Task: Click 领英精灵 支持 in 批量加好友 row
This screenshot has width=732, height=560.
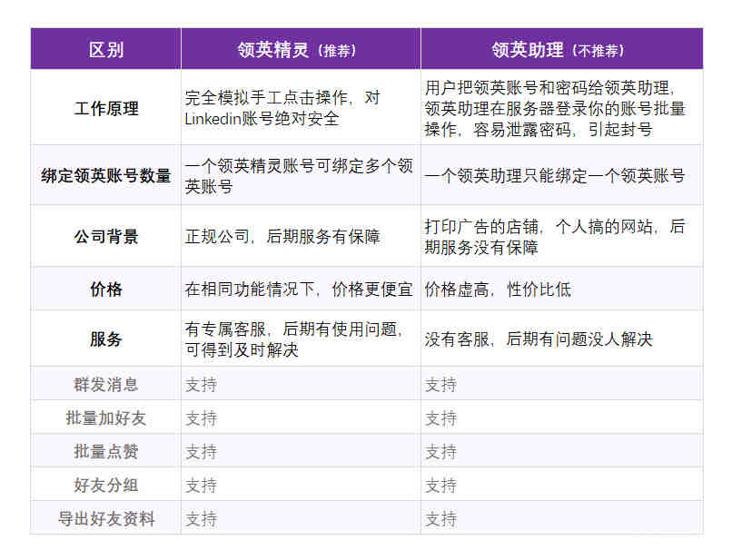Action: pyautogui.click(x=301, y=418)
